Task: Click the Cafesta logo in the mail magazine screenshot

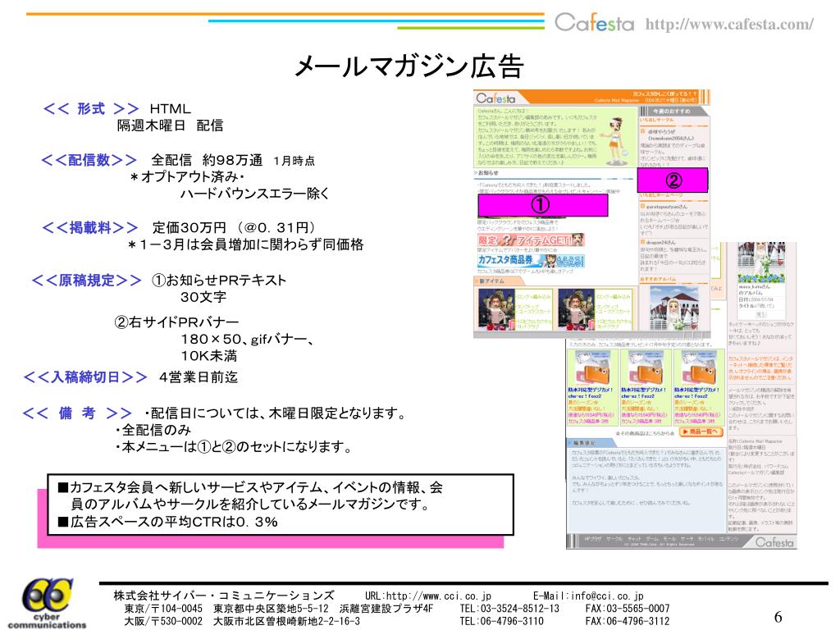Action: [x=495, y=98]
